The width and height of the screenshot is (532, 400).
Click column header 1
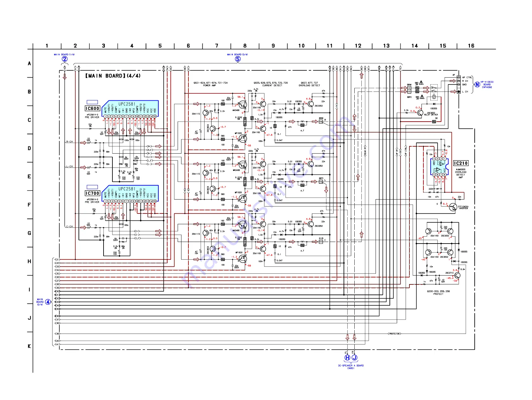47,46
